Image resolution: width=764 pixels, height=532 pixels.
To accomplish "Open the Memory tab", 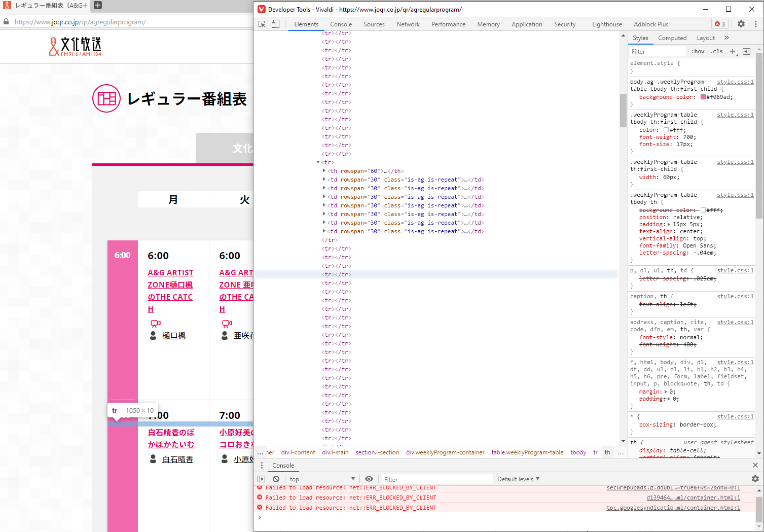I will tap(489, 24).
